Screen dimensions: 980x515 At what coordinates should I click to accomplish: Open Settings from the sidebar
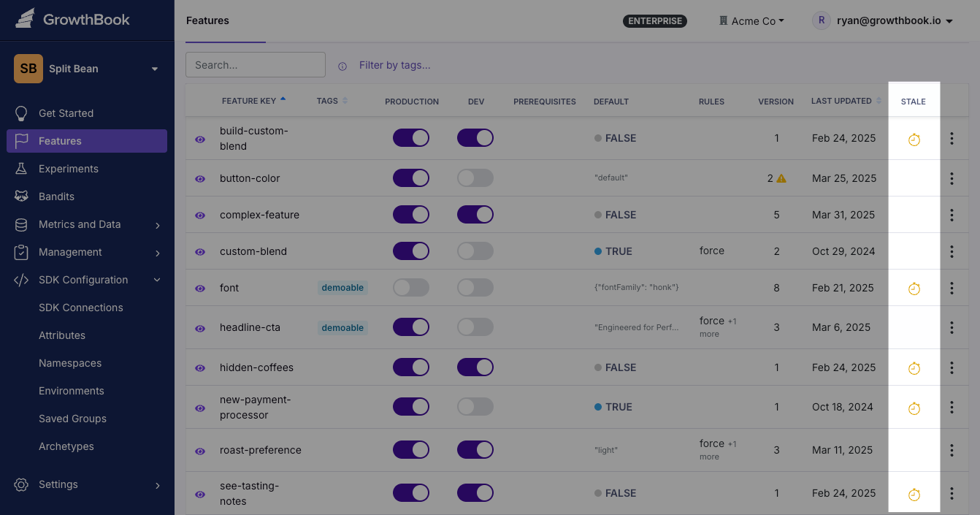point(58,484)
